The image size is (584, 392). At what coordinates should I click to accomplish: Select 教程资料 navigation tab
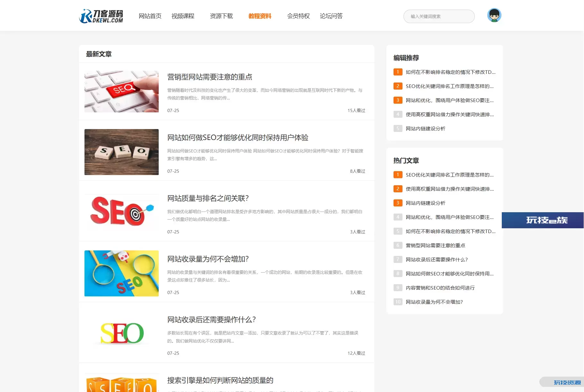tap(260, 16)
